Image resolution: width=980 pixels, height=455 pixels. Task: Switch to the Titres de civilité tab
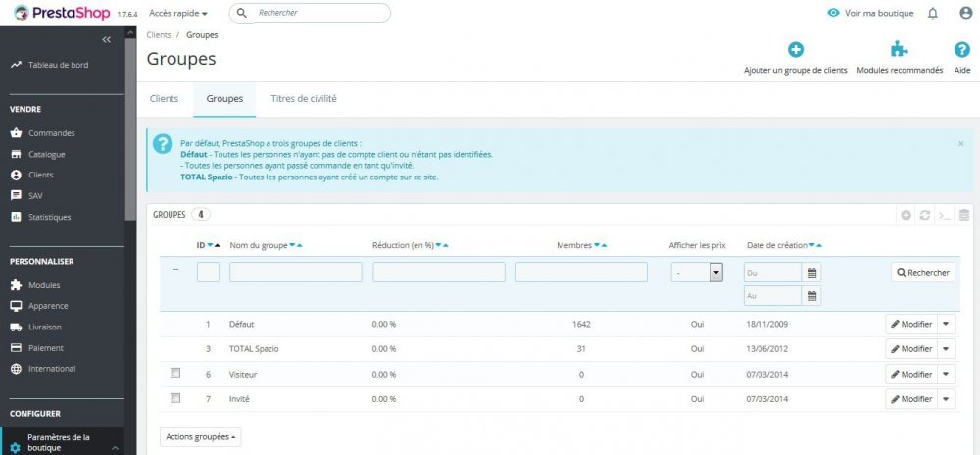point(304,99)
